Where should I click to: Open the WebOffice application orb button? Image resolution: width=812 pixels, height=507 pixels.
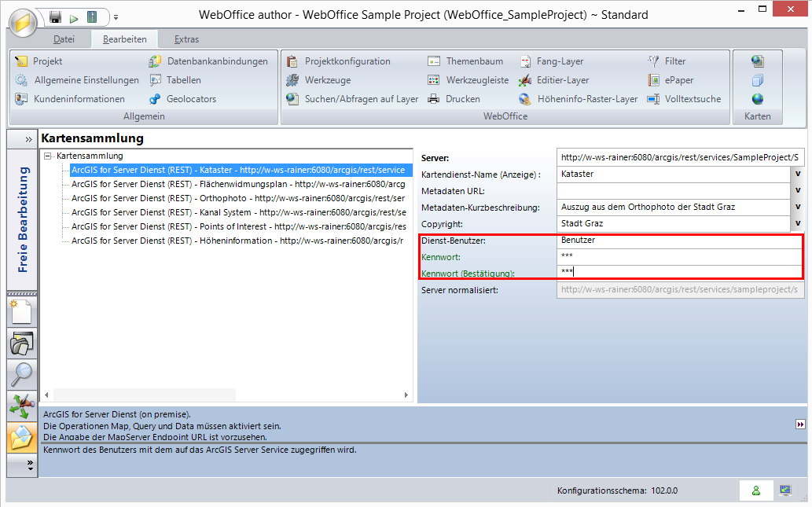(23, 22)
